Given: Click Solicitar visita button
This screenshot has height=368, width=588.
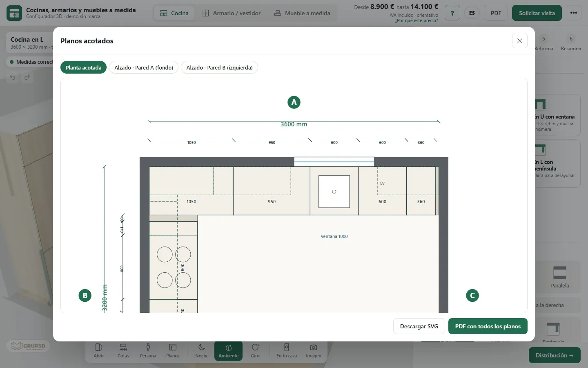Looking at the screenshot, I should (x=537, y=13).
